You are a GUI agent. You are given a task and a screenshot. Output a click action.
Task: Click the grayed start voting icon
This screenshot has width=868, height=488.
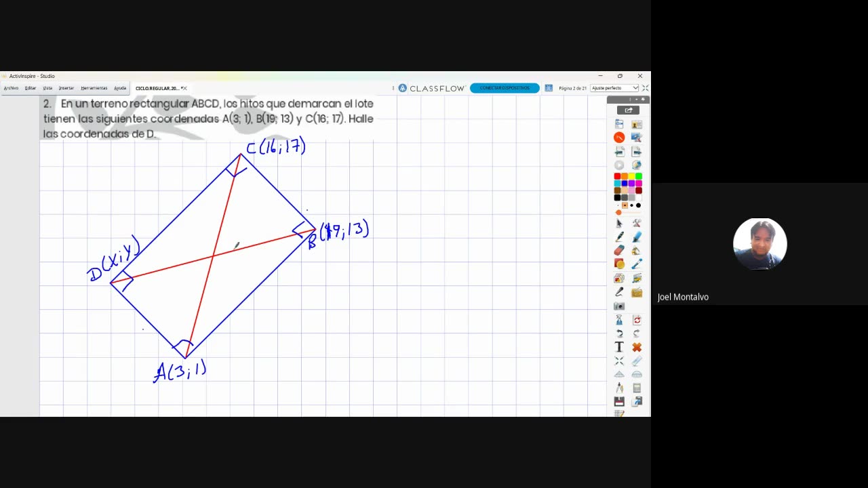[x=619, y=165]
